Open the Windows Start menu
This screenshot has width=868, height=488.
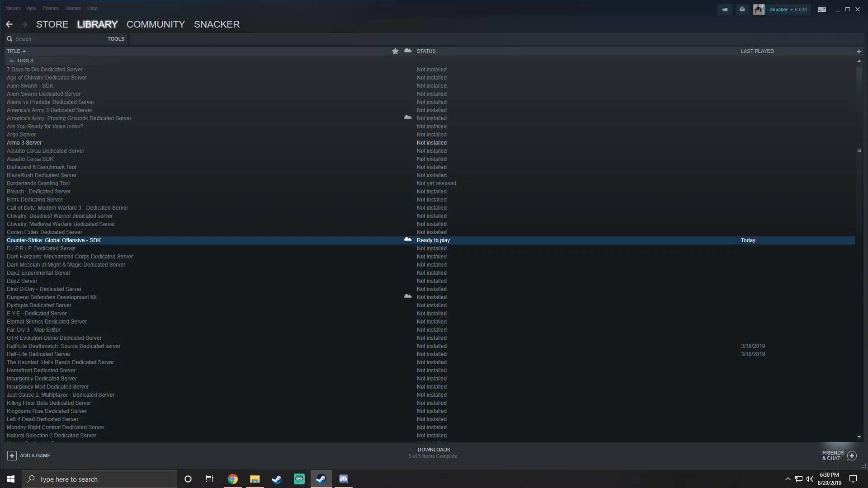tap(11, 479)
